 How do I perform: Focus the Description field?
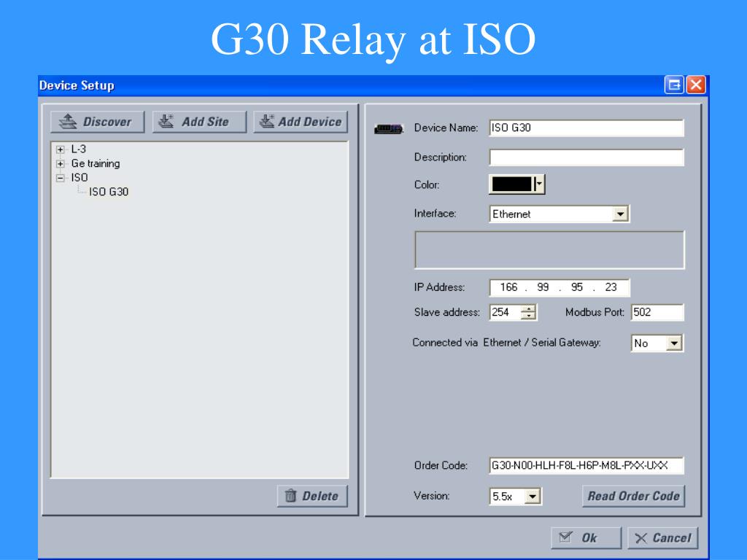point(587,157)
